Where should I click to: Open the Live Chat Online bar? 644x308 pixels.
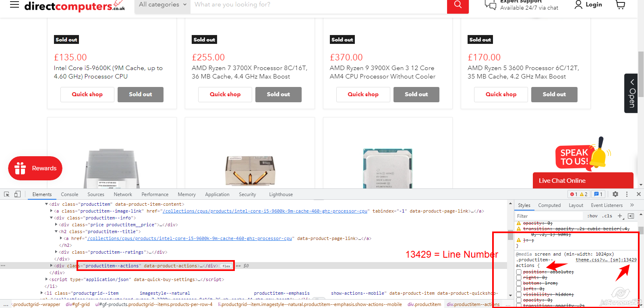pos(583,180)
